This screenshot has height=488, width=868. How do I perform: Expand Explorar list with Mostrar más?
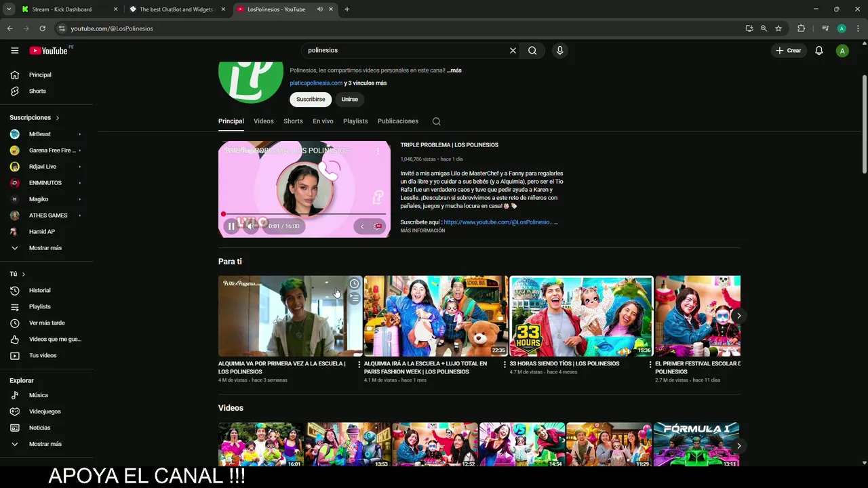[46, 444]
